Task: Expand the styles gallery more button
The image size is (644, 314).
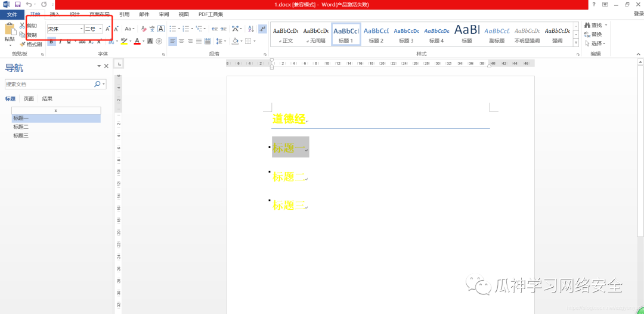Action: pos(576,43)
